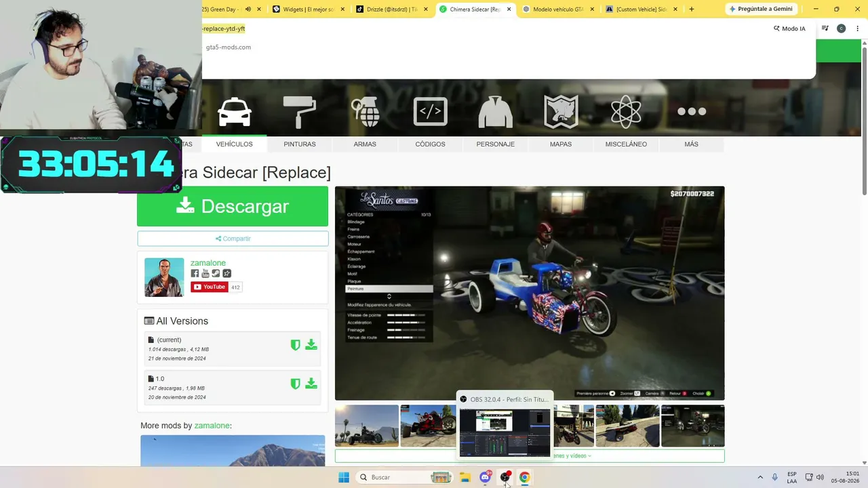Open the paint roller Pinturas icon
This screenshot has width=868, height=488.
(299, 112)
